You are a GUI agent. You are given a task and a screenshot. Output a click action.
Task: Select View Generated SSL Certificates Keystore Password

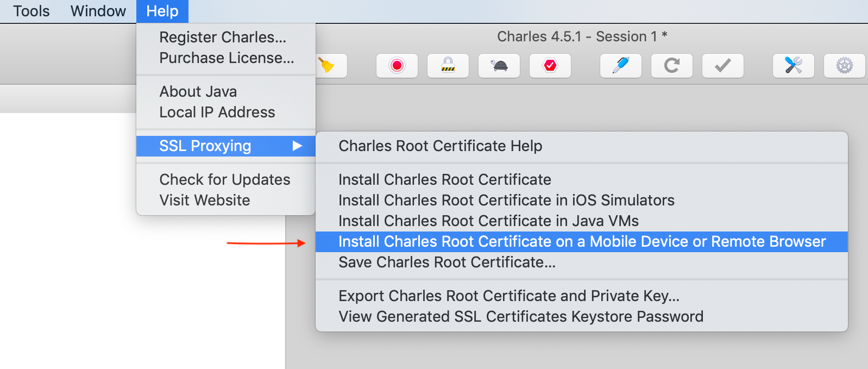pos(582,316)
